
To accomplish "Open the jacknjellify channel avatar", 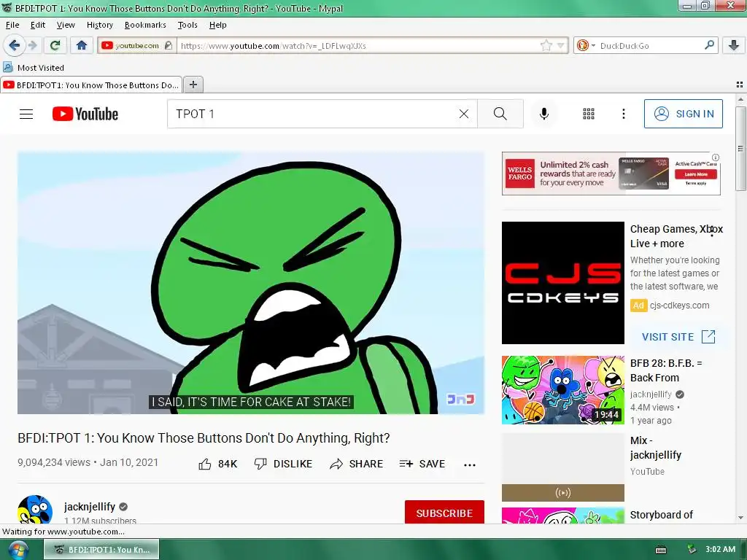I will point(35,510).
